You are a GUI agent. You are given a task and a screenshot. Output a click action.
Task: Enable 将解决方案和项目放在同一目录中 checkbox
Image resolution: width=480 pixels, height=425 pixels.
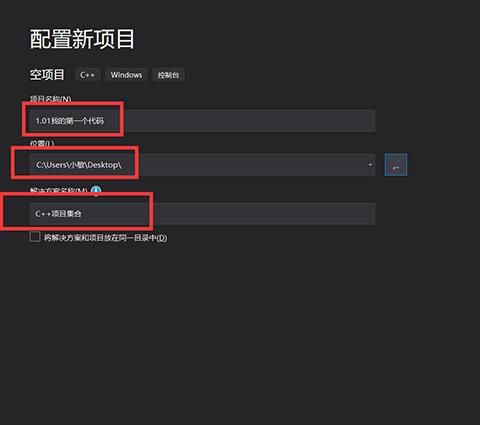35,237
